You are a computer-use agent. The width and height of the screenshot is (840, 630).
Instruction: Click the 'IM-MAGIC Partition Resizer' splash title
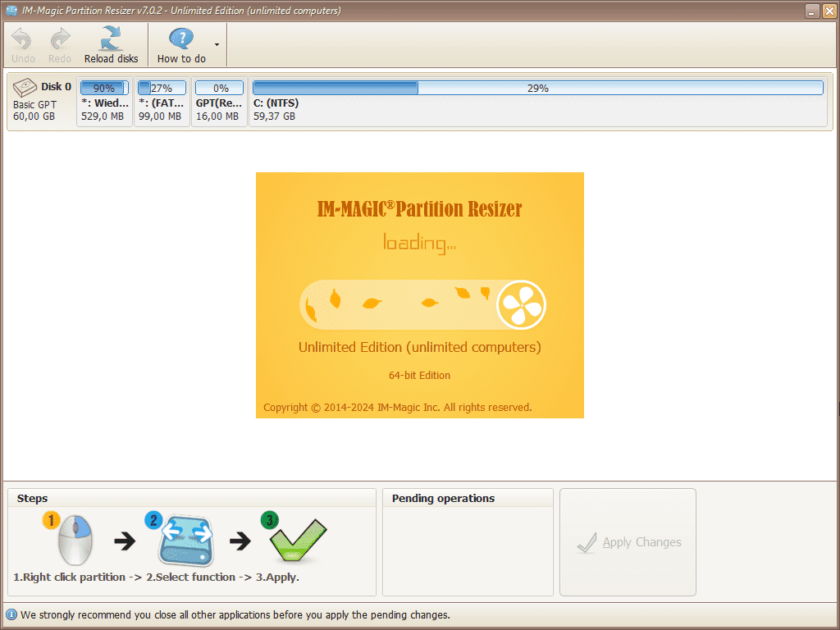[x=419, y=208]
